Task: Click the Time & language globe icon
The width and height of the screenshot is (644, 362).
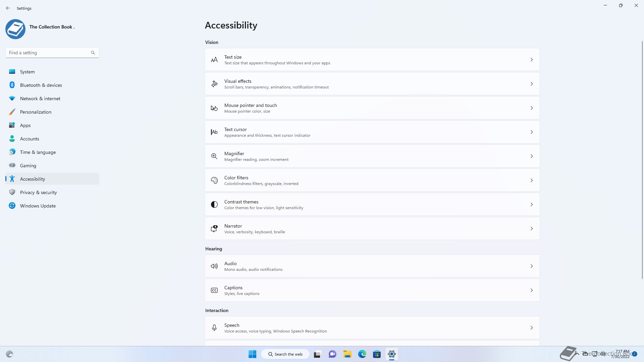Action: coord(12,152)
